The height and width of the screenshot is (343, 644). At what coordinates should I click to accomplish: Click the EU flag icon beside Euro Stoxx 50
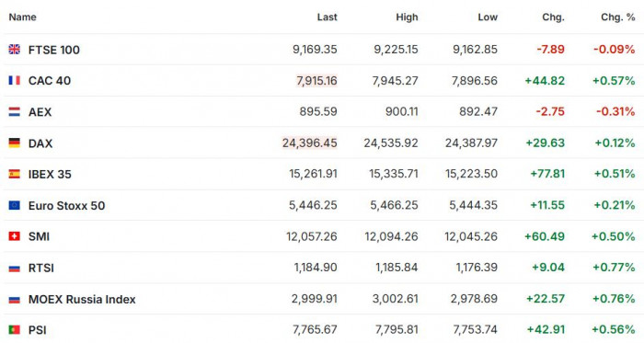point(15,205)
